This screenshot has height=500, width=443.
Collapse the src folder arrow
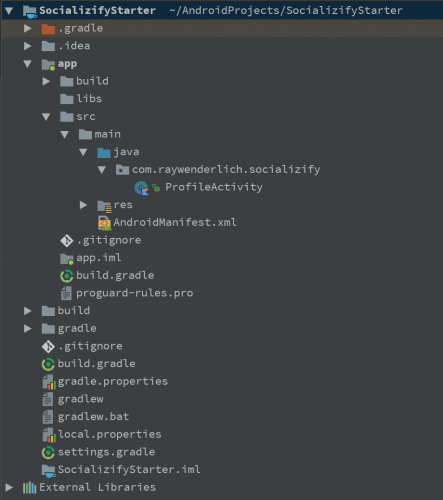[x=46, y=117]
